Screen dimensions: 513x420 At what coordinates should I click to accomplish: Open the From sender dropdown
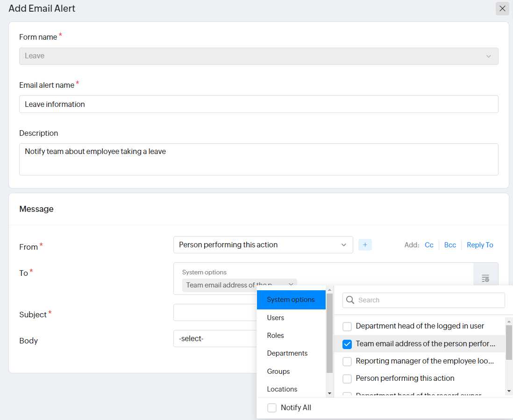click(x=263, y=245)
